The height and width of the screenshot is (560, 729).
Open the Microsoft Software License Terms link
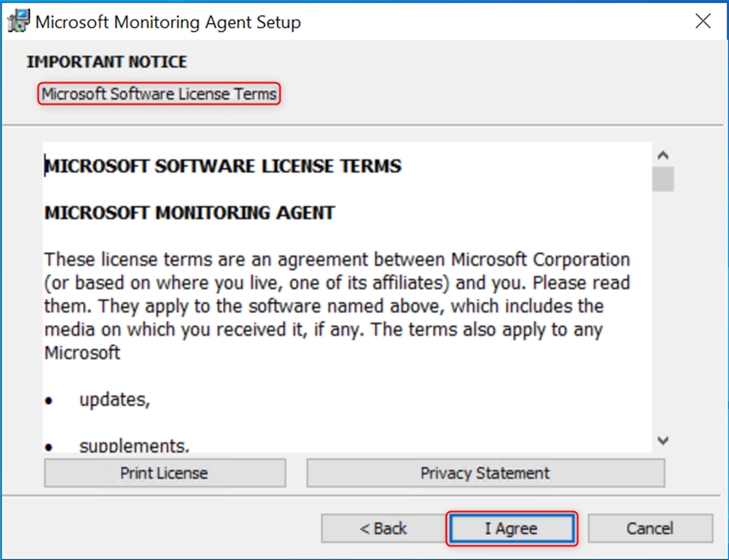click(x=159, y=93)
